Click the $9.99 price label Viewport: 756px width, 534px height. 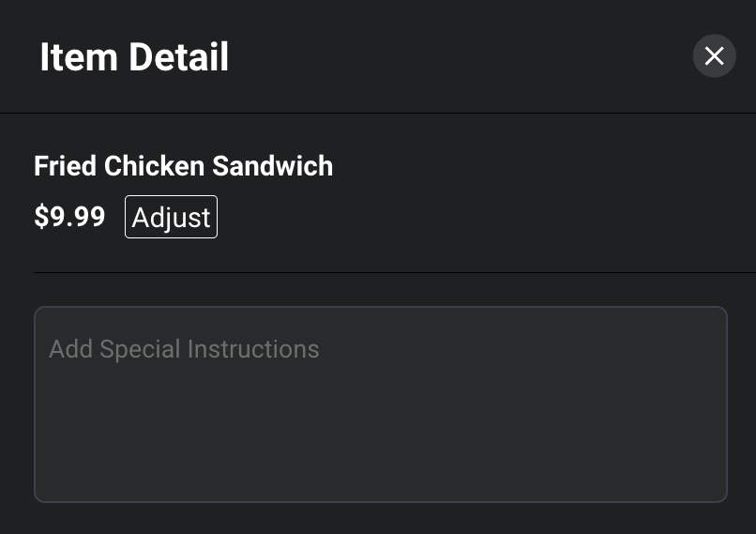coord(69,216)
